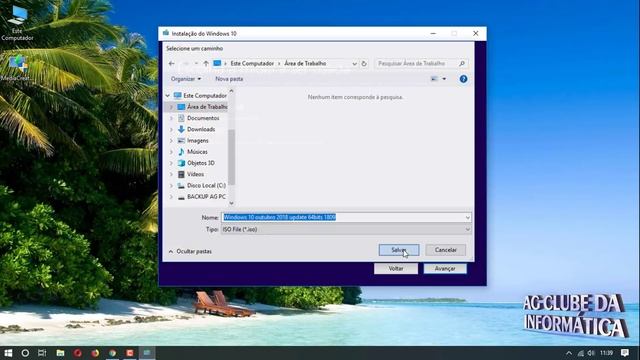
Task: Select Disco Local (C:) in tree
Action: (x=206, y=185)
